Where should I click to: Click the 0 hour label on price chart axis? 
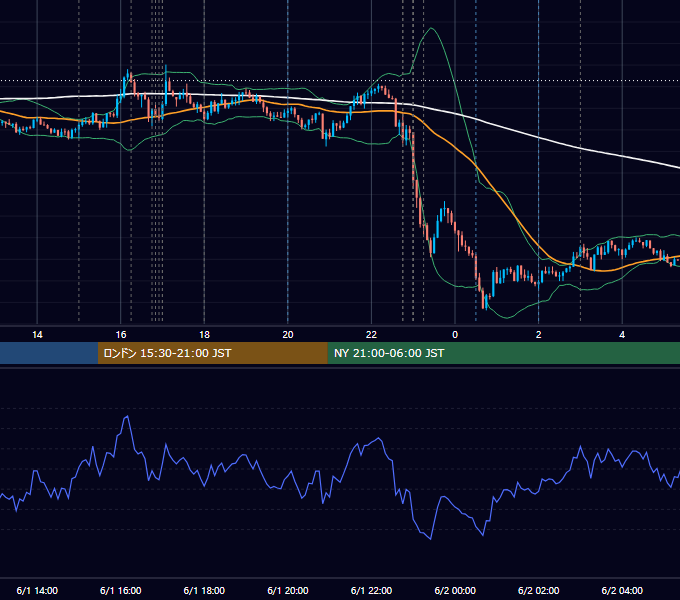coord(455,335)
